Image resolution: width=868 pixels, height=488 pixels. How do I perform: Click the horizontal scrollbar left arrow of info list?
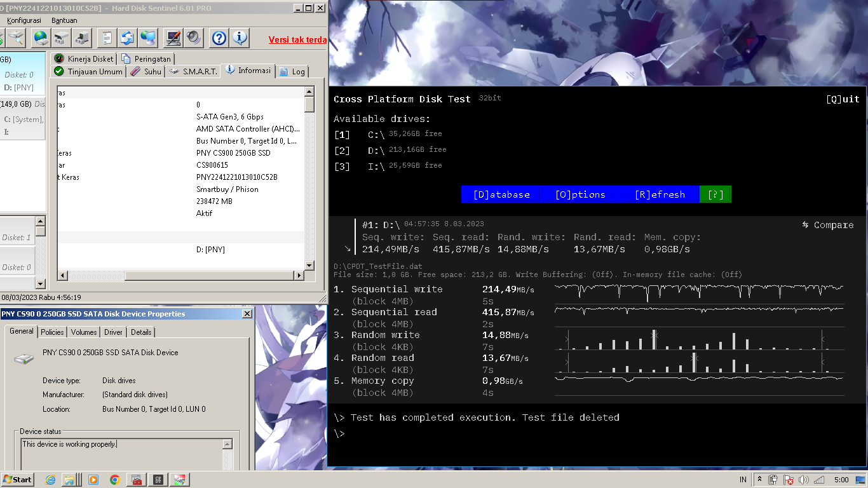point(63,276)
